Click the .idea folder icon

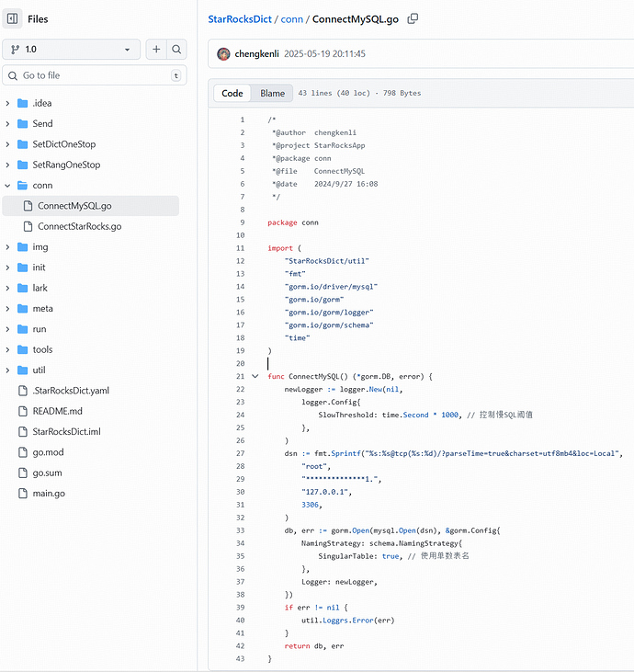pos(22,103)
